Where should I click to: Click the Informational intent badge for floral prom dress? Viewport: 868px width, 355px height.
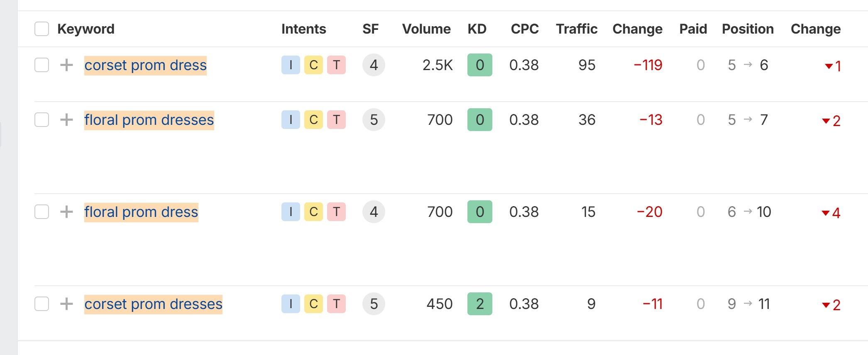click(291, 212)
